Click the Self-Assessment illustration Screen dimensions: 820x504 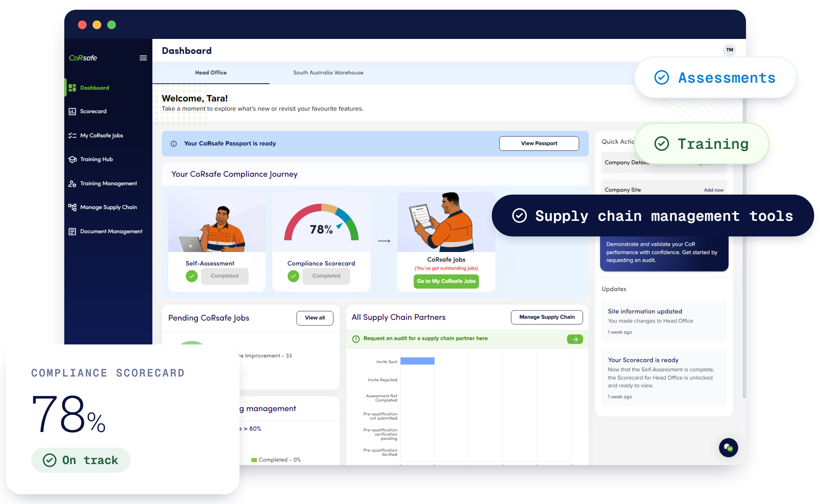[x=217, y=222]
